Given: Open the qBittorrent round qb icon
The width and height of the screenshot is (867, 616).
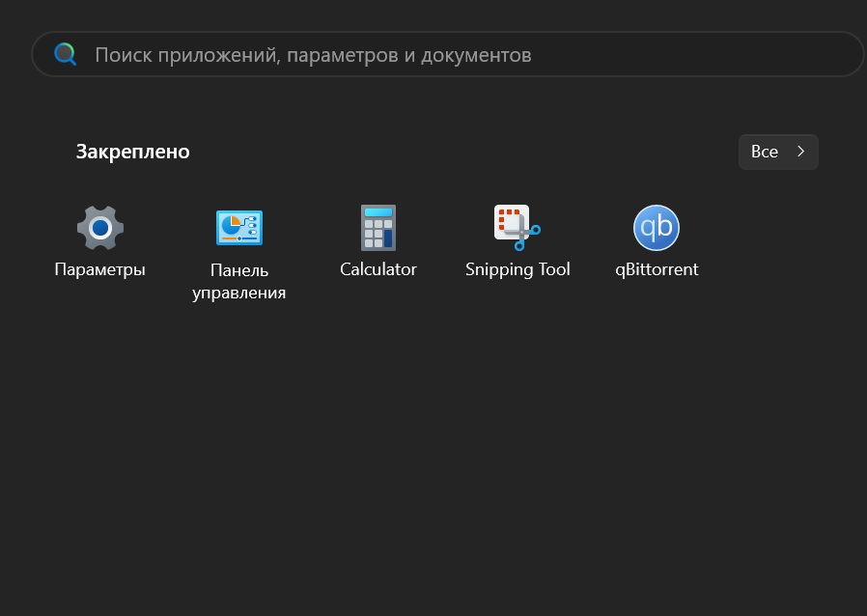Looking at the screenshot, I should pyautogui.click(x=657, y=228).
